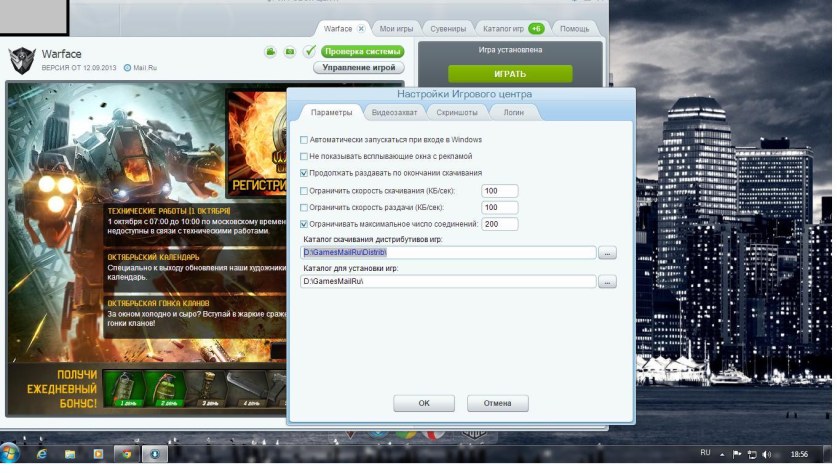Switch to the Логин tab

point(513,112)
